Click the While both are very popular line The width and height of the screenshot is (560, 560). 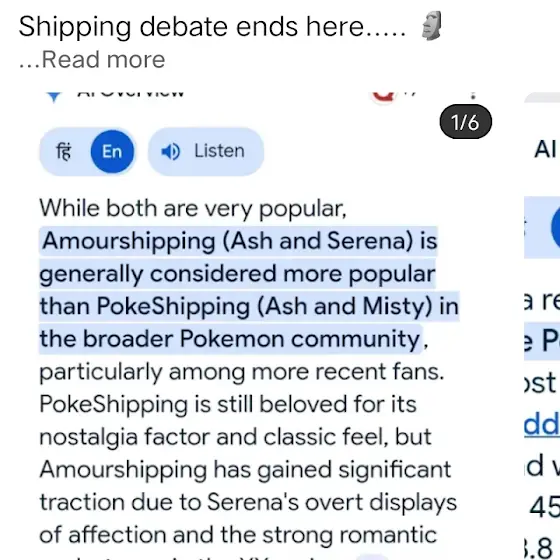(x=193, y=208)
